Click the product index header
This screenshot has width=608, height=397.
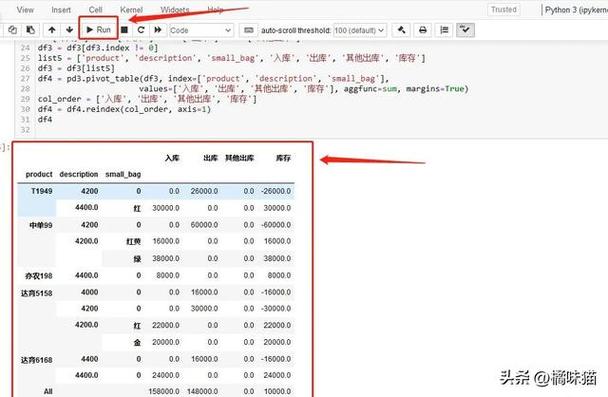[39, 174]
